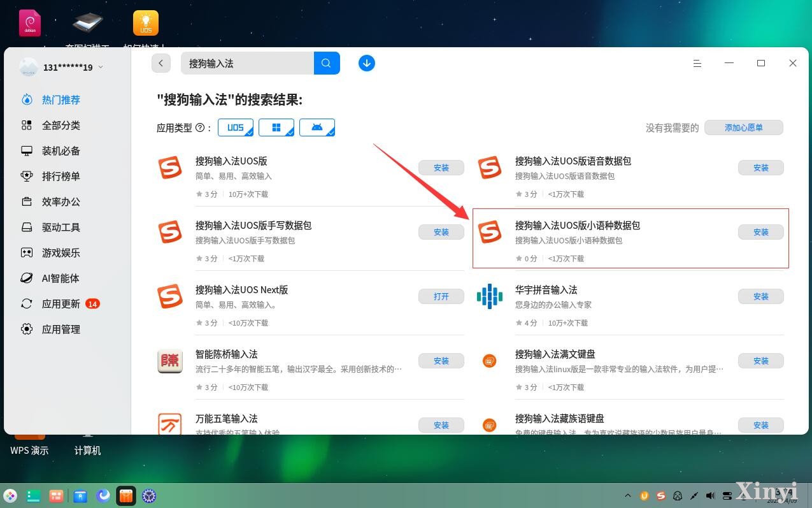Click the 添加心愿单 button

(744, 127)
